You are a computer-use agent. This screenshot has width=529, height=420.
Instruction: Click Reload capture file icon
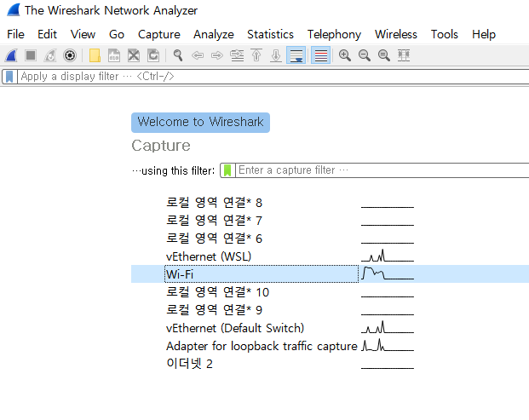tap(153, 55)
